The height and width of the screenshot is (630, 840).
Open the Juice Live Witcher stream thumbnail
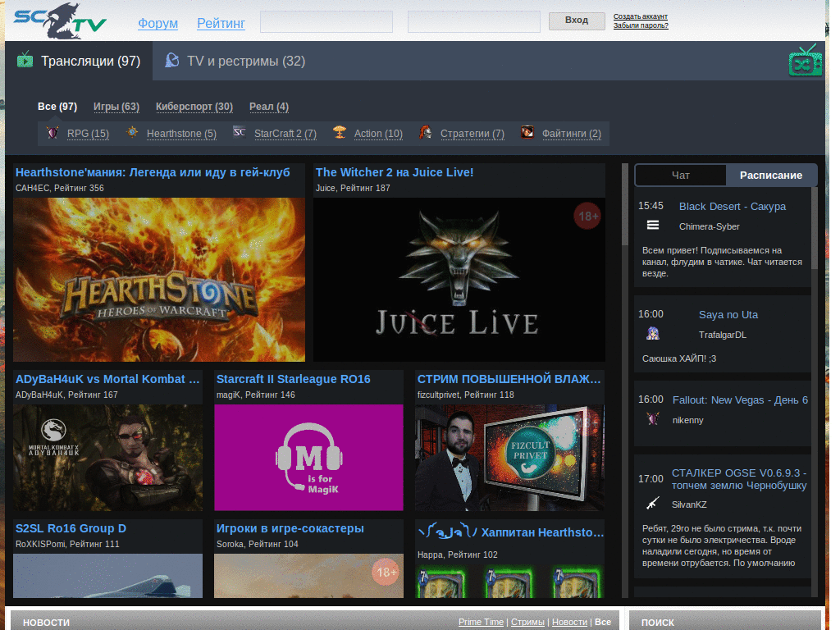click(x=459, y=280)
